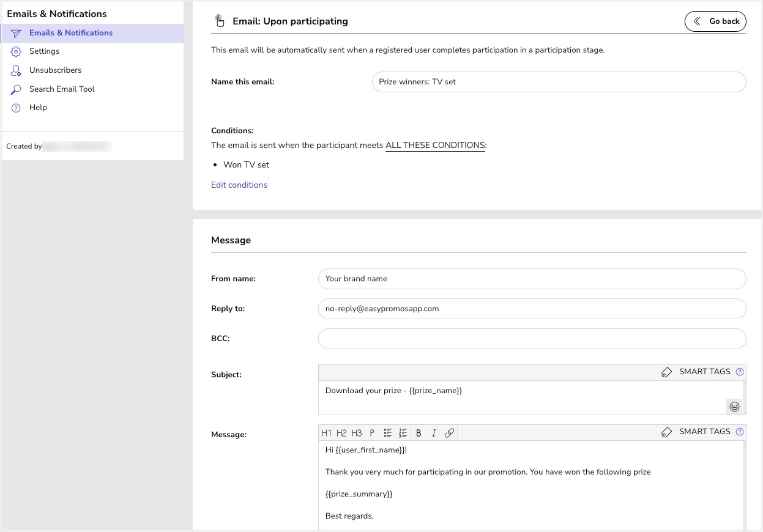The height and width of the screenshot is (532, 763).
Task: Click into the Reply to field
Action: tap(532, 309)
